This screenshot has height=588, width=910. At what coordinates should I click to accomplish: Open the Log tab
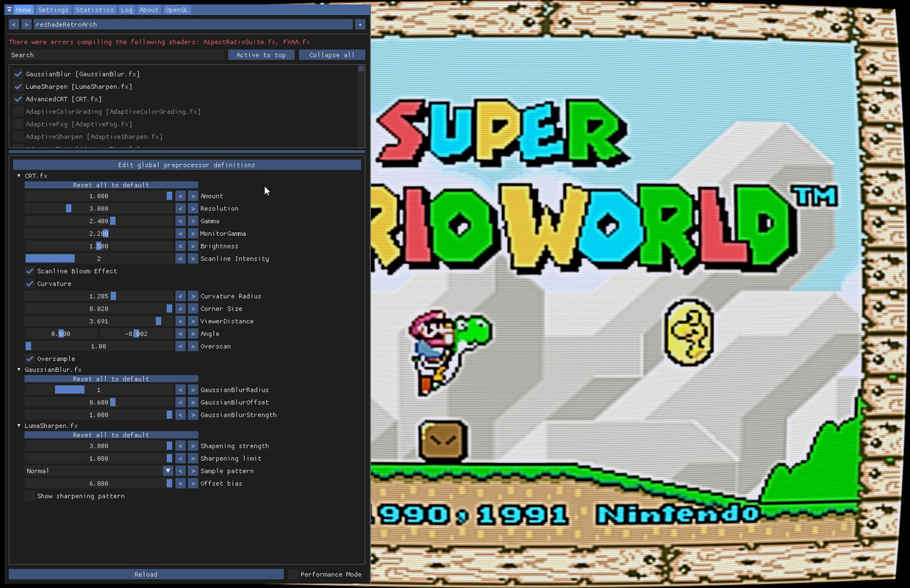coord(126,10)
